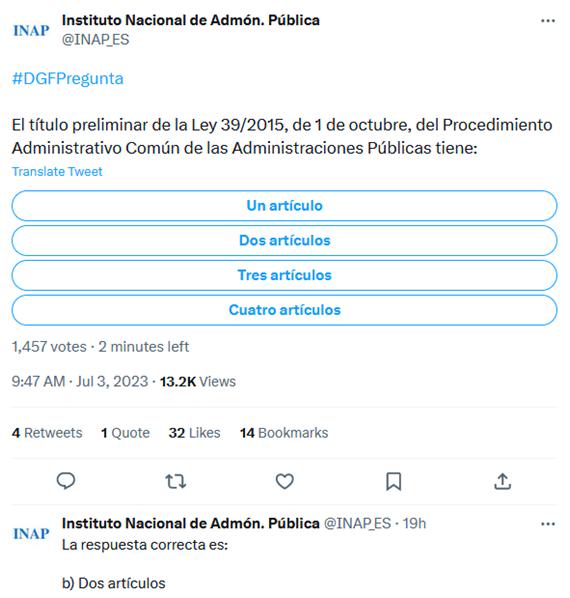Vote for 'Un artículo' poll option
The height and width of the screenshot is (598, 570).
284,206
